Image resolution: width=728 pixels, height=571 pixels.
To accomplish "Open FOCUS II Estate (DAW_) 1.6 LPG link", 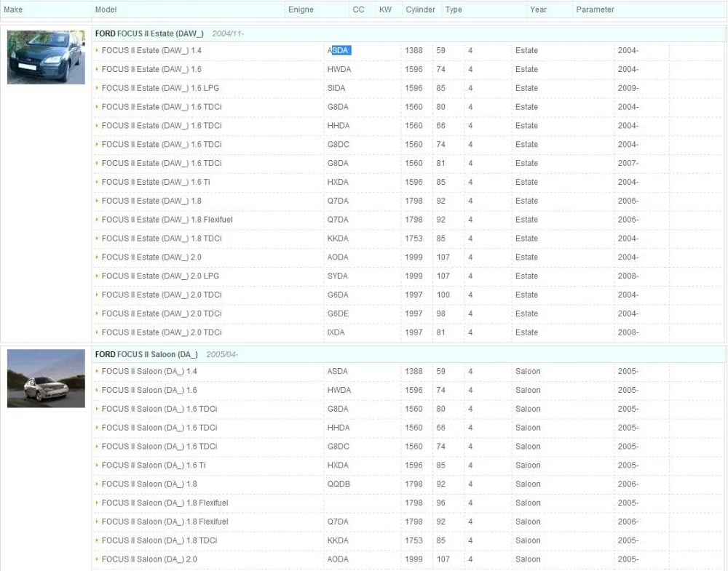I will (x=160, y=88).
